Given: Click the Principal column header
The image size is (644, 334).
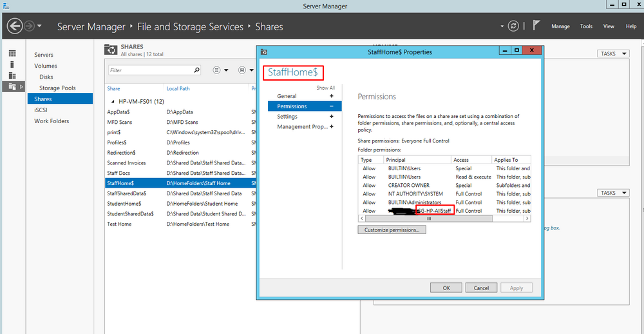Looking at the screenshot, I should coord(417,160).
